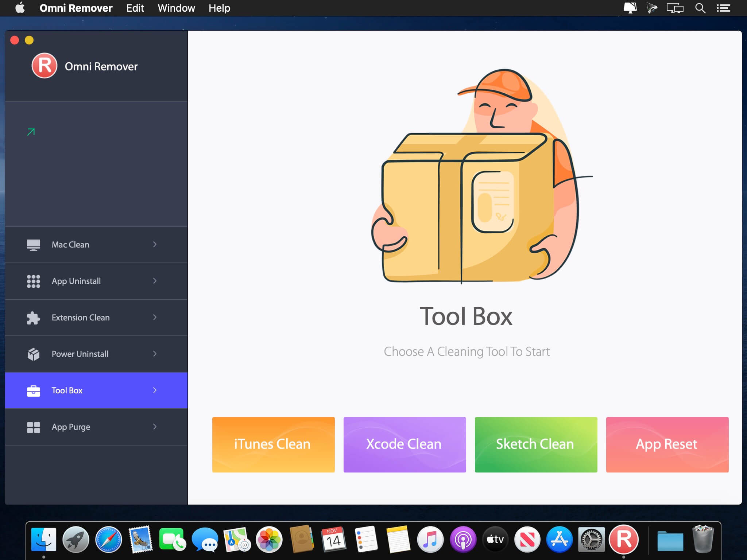Open the Help menu
The height and width of the screenshot is (560, 747).
(219, 8)
